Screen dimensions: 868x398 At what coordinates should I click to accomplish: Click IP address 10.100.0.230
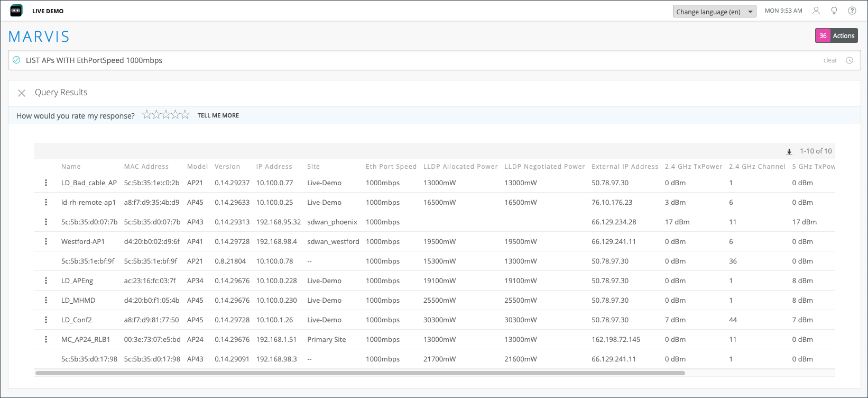coord(276,300)
